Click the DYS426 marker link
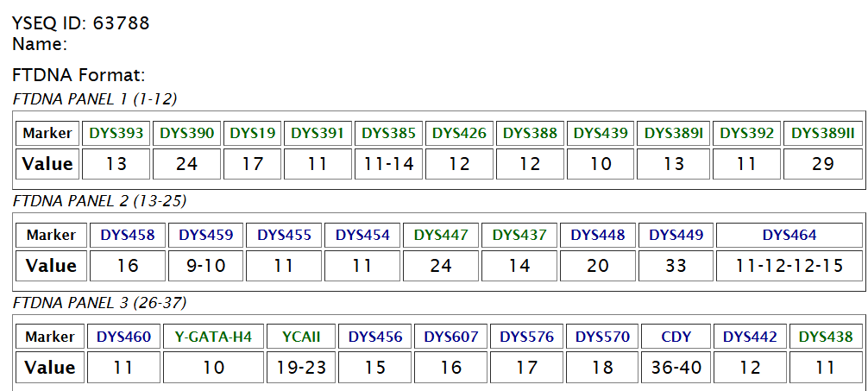This screenshot has width=868, height=391. (459, 133)
